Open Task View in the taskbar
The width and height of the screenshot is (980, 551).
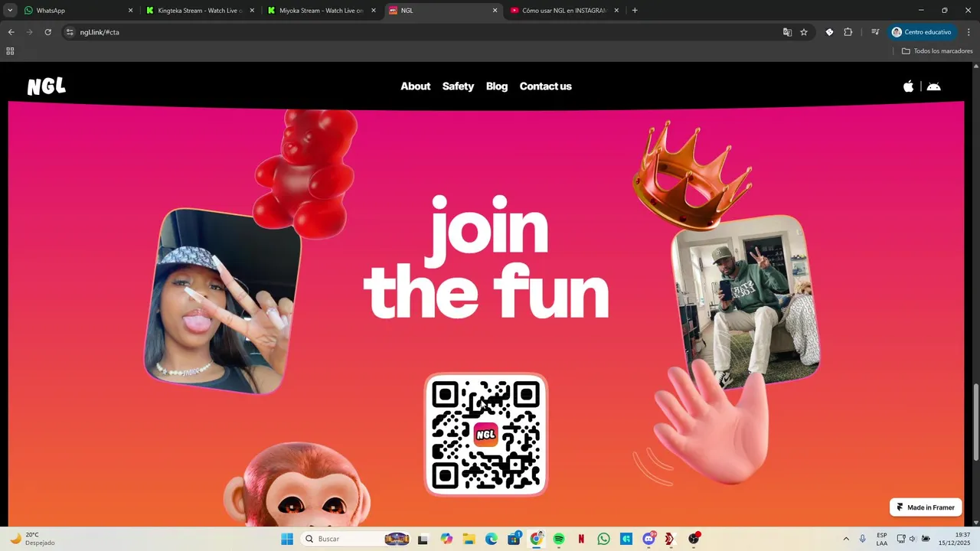pyautogui.click(x=423, y=539)
